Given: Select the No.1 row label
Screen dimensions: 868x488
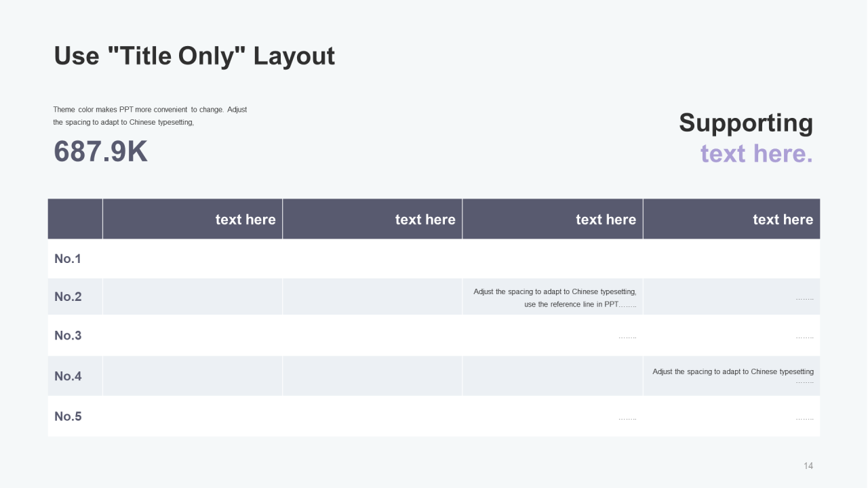Looking at the screenshot, I should tap(68, 258).
